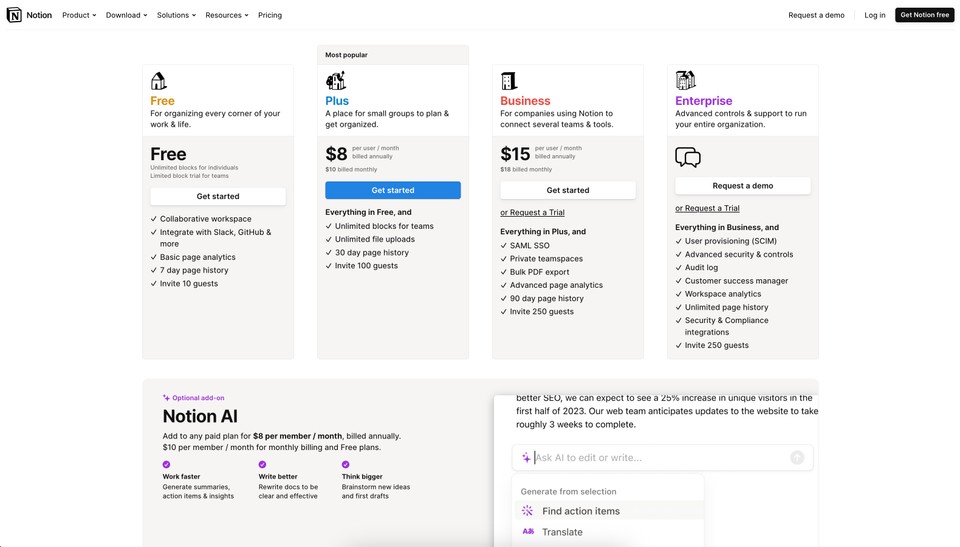Viewport: 960px width, 547px height.
Task: Click the $15 price text
Action: click(x=515, y=154)
